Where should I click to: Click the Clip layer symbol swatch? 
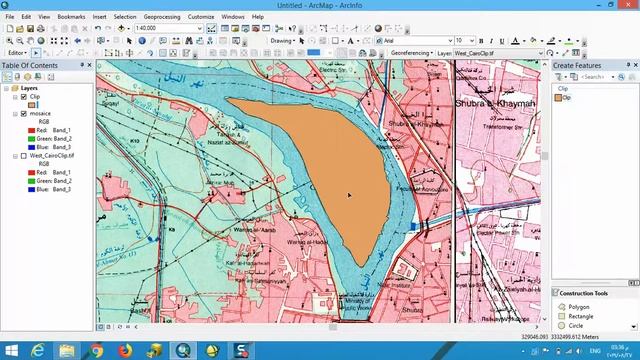click(x=31, y=105)
